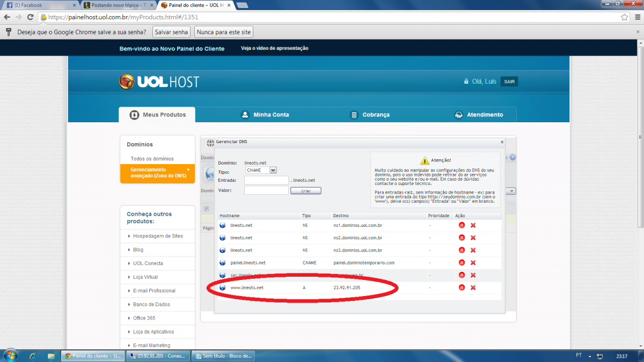The height and width of the screenshot is (362, 644).
Task: Click globe icon of painel.lineots.net row
Action: (223, 263)
